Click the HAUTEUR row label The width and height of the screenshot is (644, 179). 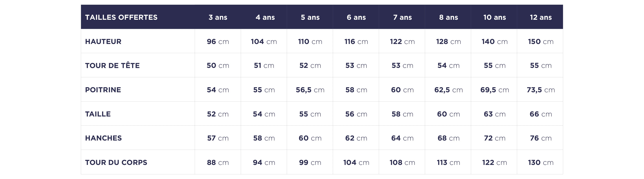coord(103,42)
